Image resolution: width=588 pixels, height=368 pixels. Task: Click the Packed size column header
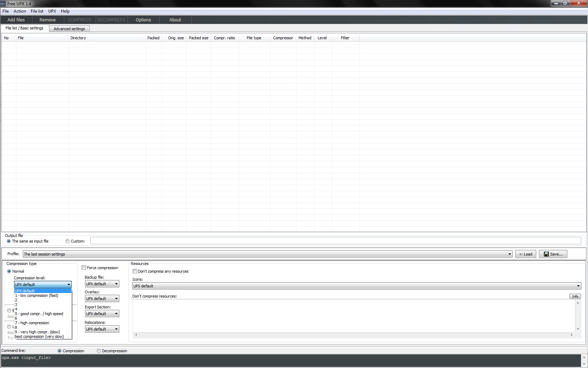[x=198, y=38]
